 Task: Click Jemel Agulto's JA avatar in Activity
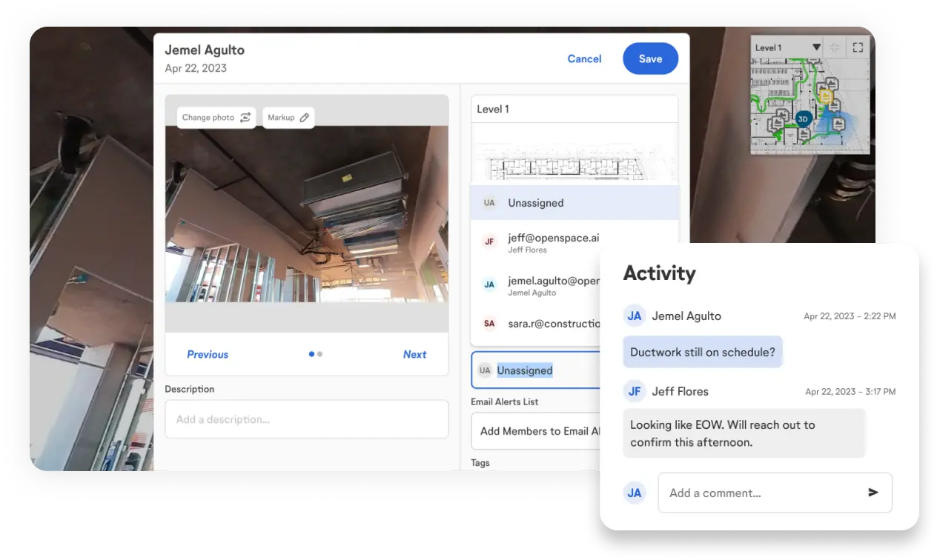[x=634, y=316]
